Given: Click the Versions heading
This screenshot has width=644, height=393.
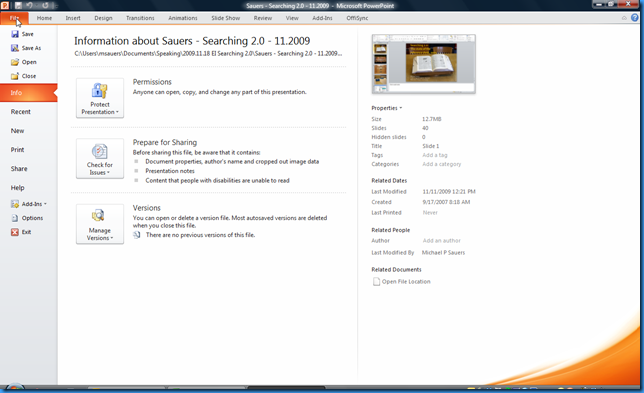Looking at the screenshot, I should point(147,208).
